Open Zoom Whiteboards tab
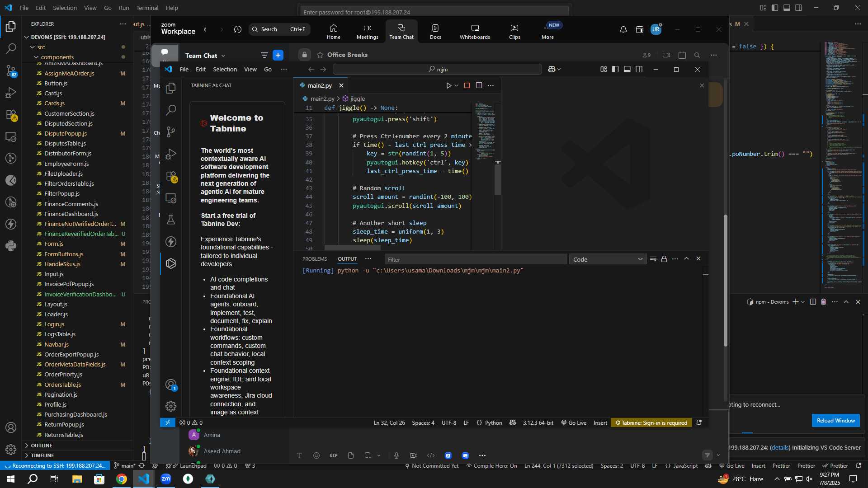Screen dimensions: 868x488 click(475, 32)
